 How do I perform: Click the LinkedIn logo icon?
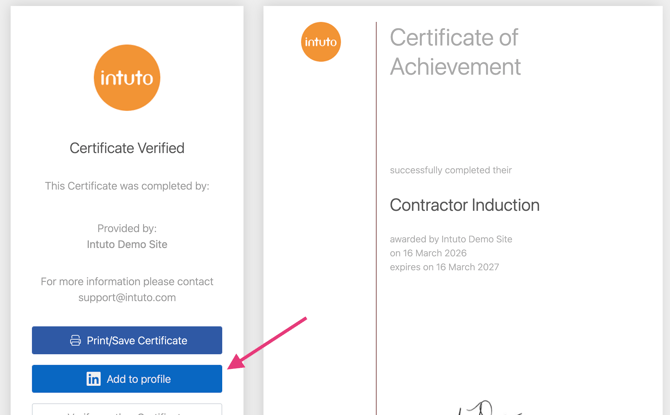coord(93,379)
